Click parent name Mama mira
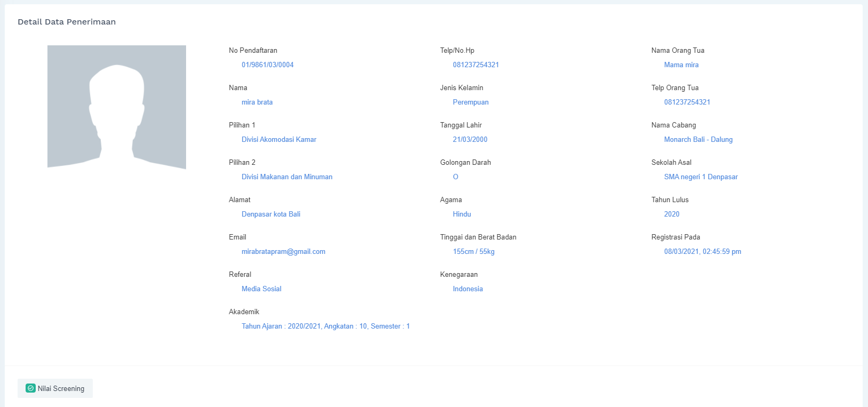868x407 pixels. (x=681, y=65)
